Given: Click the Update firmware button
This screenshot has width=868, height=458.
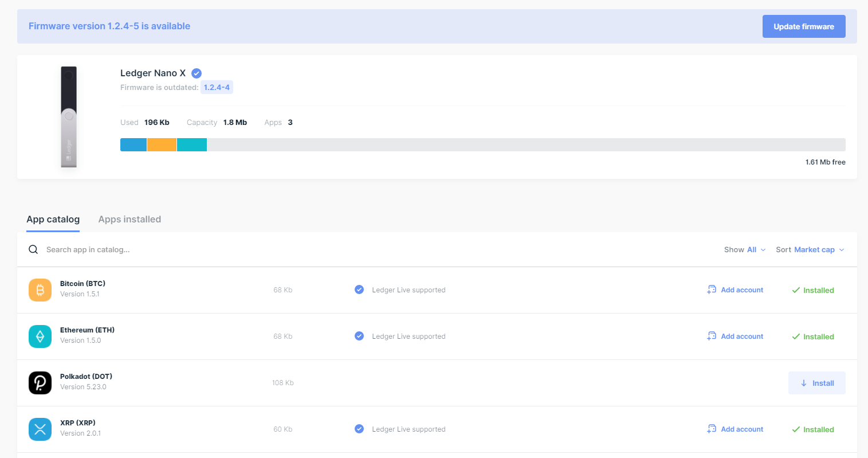Looking at the screenshot, I should coord(804,26).
